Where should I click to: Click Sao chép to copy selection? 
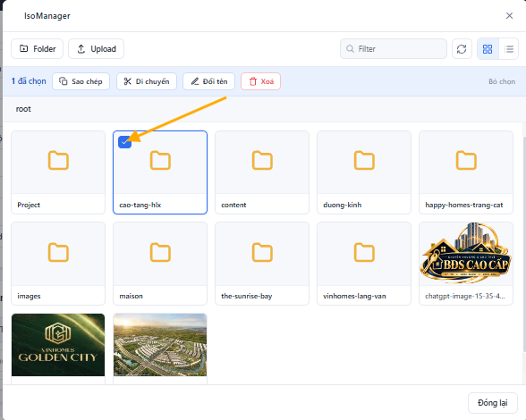click(81, 81)
